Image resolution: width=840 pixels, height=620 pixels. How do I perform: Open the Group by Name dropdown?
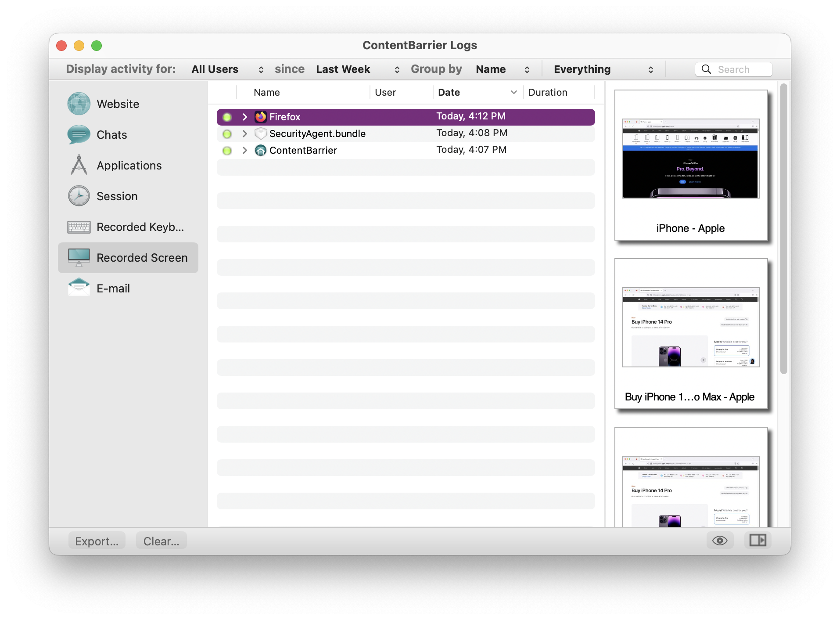pyautogui.click(x=503, y=69)
